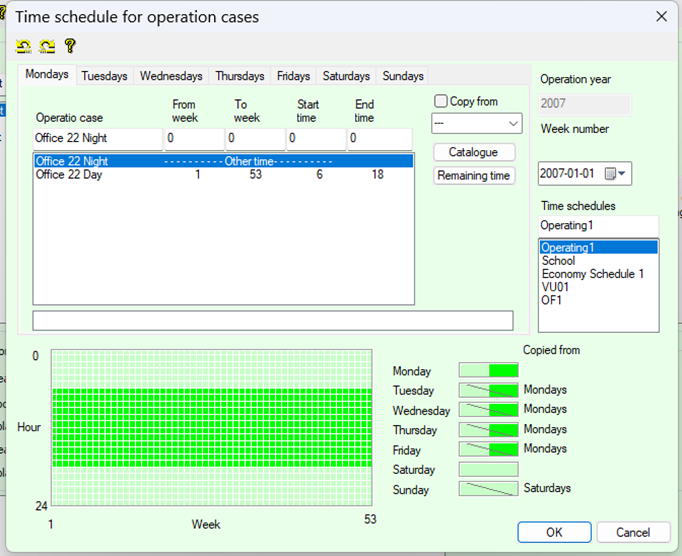
Task: Click the Tuesday schedule preview bar
Action: [488, 390]
